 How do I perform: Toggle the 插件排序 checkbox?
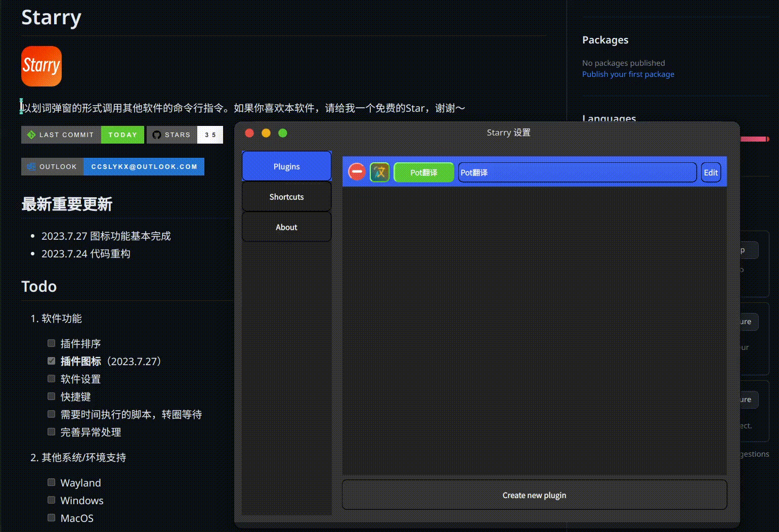(51, 343)
